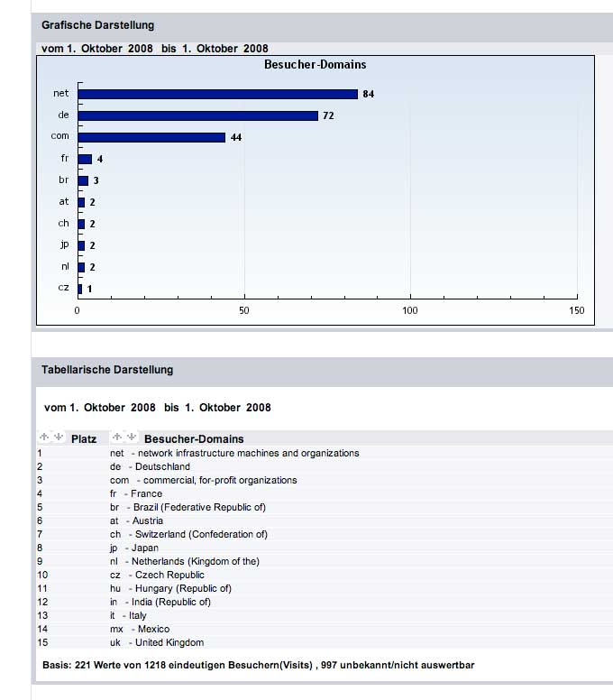
Task: Select the Grafische Darstellung section header
Action: pos(97,25)
